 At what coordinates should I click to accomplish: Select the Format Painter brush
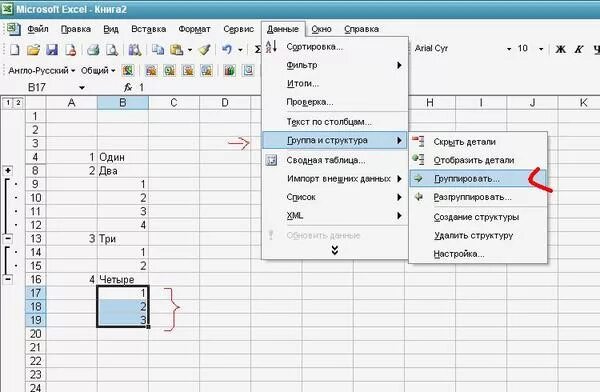coord(205,49)
